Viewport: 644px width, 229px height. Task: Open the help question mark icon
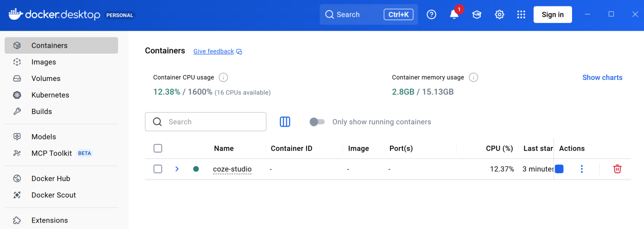pos(432,14)
